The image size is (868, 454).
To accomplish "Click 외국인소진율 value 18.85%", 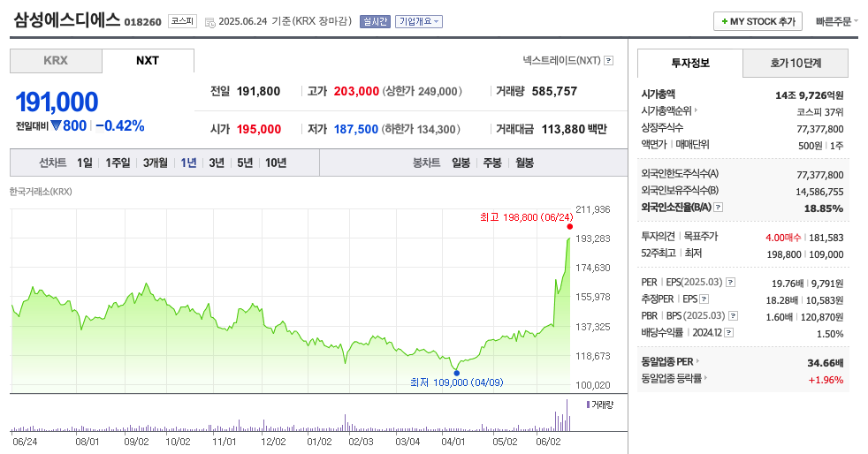I will coord(824,208).
